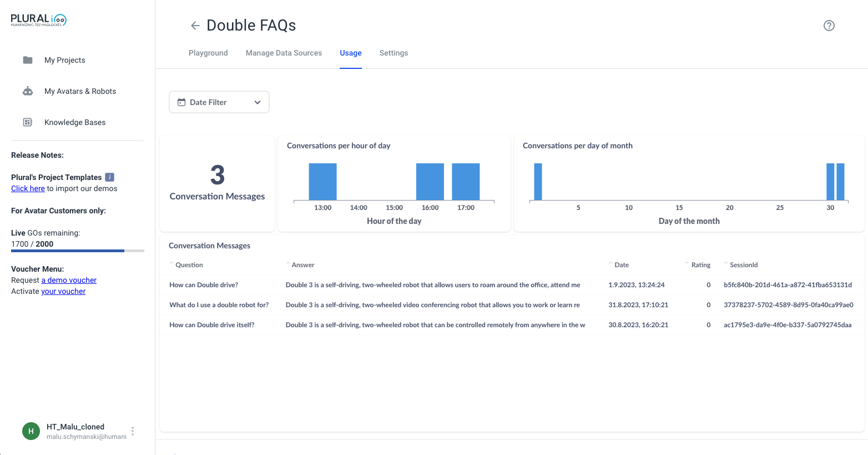Click the 17:00 bar in hourly chart
868x455 pixels.
tap(466, 182)
